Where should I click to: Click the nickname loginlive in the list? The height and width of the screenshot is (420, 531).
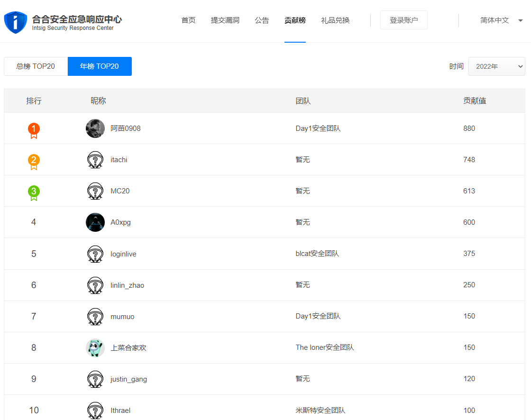coord(123,254)
